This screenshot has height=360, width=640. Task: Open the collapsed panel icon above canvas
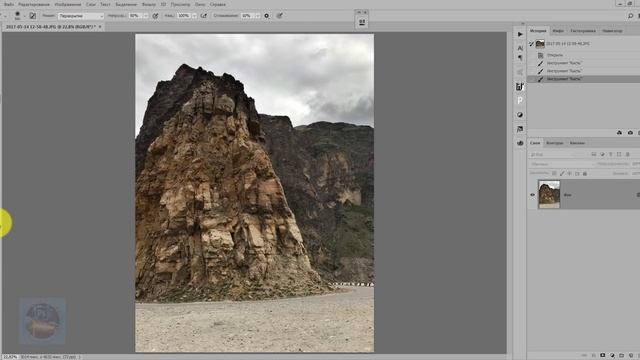point(362,22)
